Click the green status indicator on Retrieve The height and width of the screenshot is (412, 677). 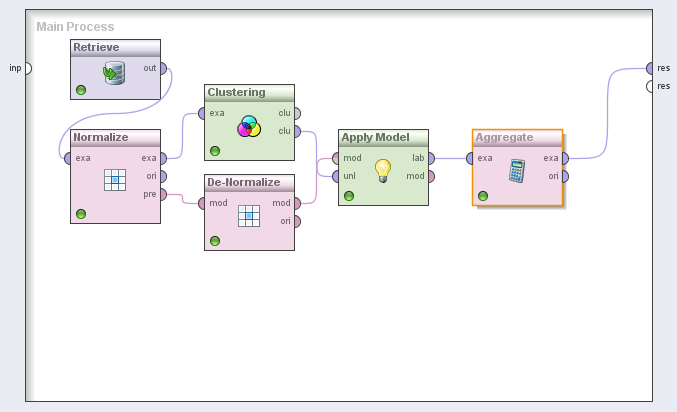[x=81, y=90]
